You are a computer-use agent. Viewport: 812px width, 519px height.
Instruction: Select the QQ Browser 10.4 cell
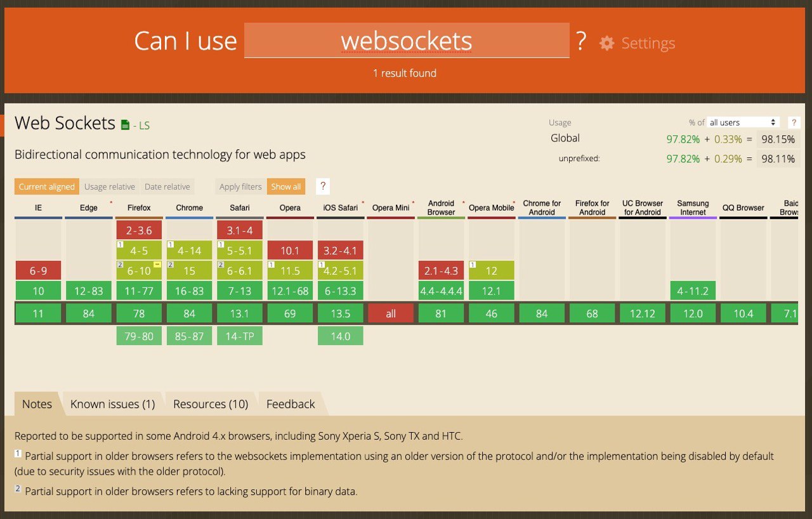(x=743, y=313)
